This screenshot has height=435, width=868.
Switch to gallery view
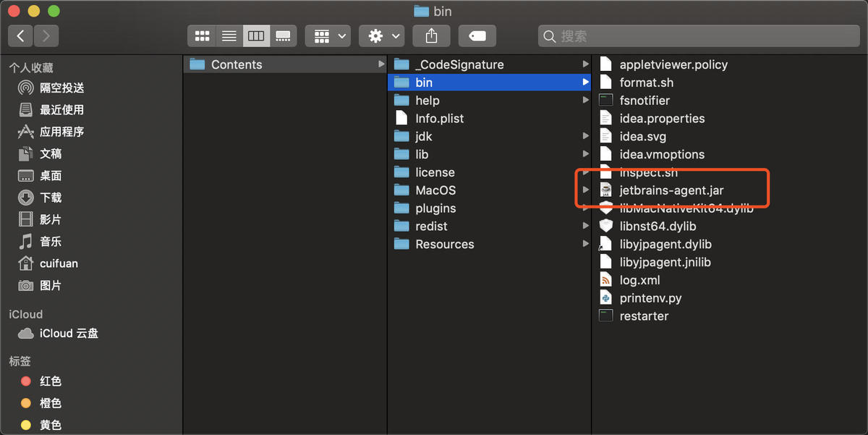[x=284, y=35]
